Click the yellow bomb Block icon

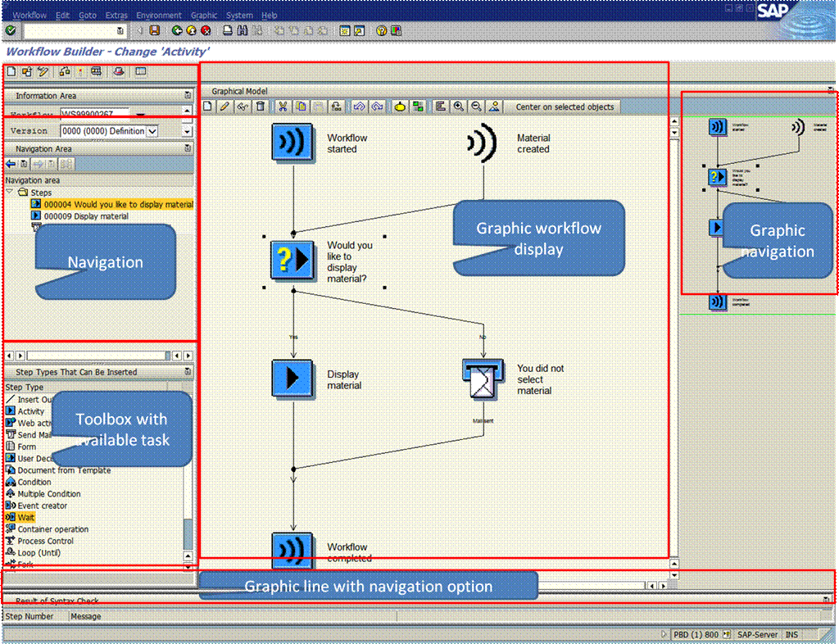400,107
